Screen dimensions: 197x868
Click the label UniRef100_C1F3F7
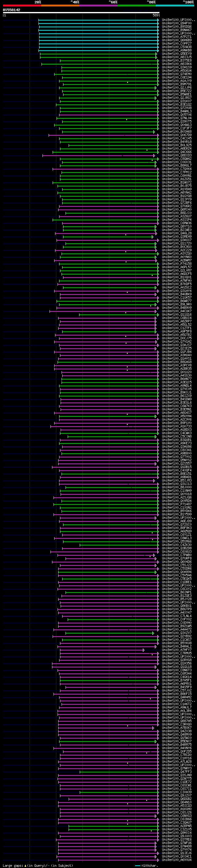point(176,128)
